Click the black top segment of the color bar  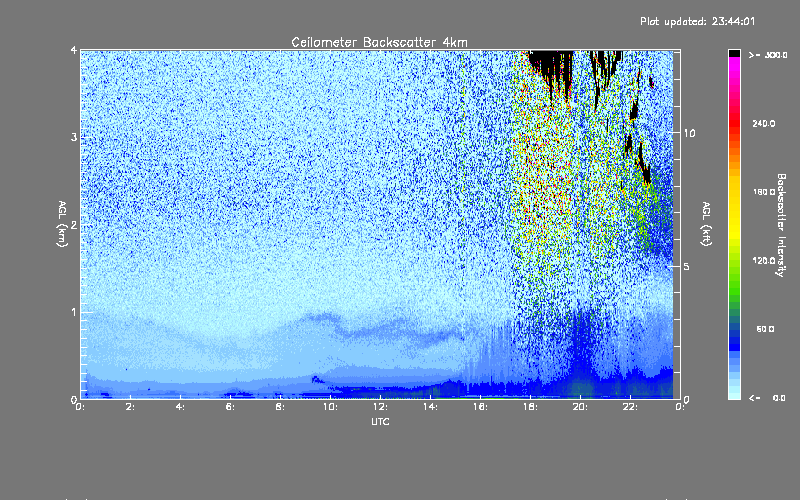coord(734,53)
